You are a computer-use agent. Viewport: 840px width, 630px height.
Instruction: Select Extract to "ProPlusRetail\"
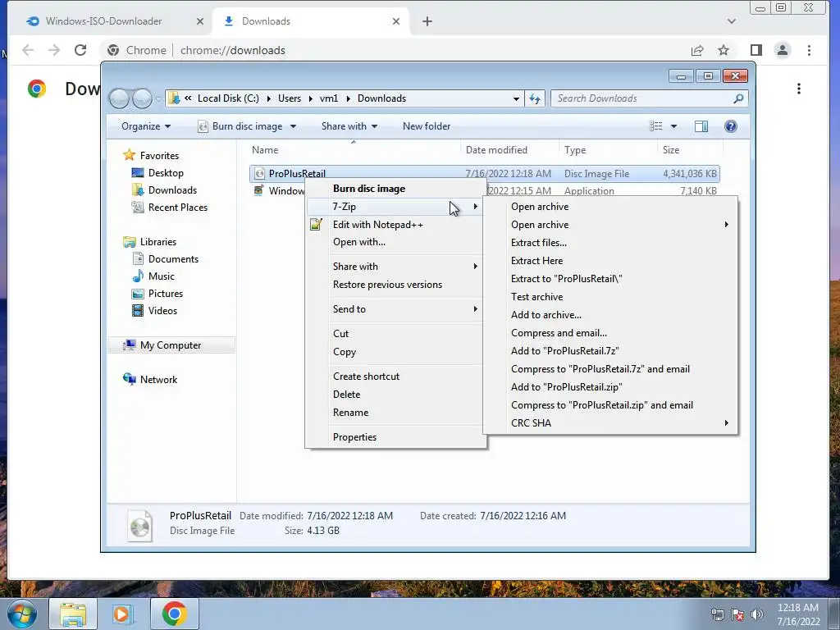610,279
